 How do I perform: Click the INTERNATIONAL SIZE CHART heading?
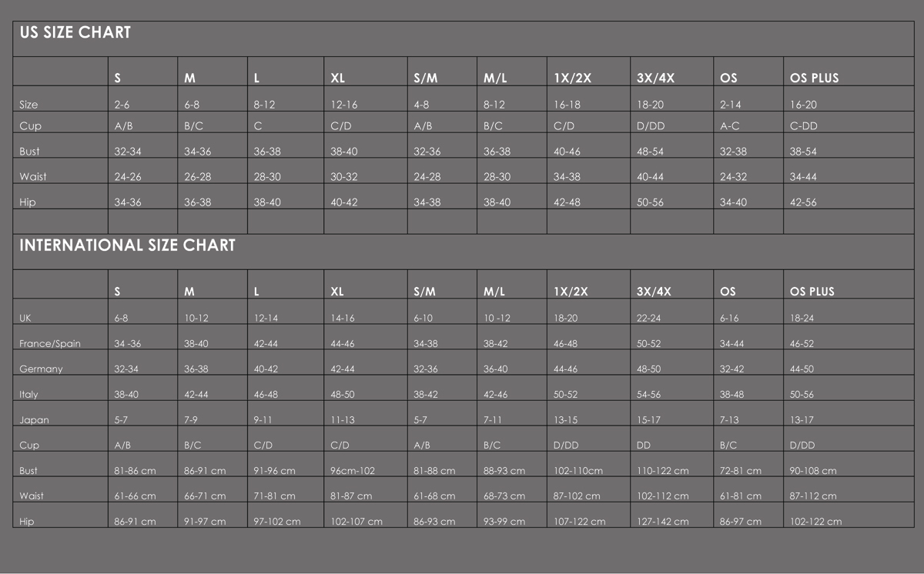tap(127, 245)
